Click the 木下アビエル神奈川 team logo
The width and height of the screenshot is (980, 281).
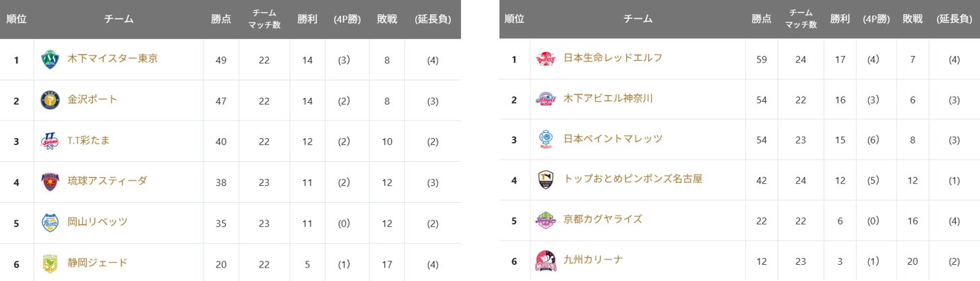[545, 99]
